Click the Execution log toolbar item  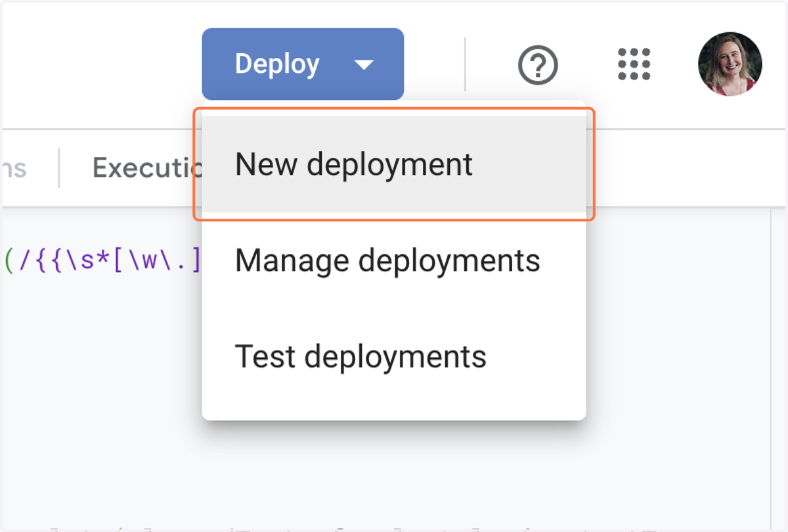[x=146, y=168]
